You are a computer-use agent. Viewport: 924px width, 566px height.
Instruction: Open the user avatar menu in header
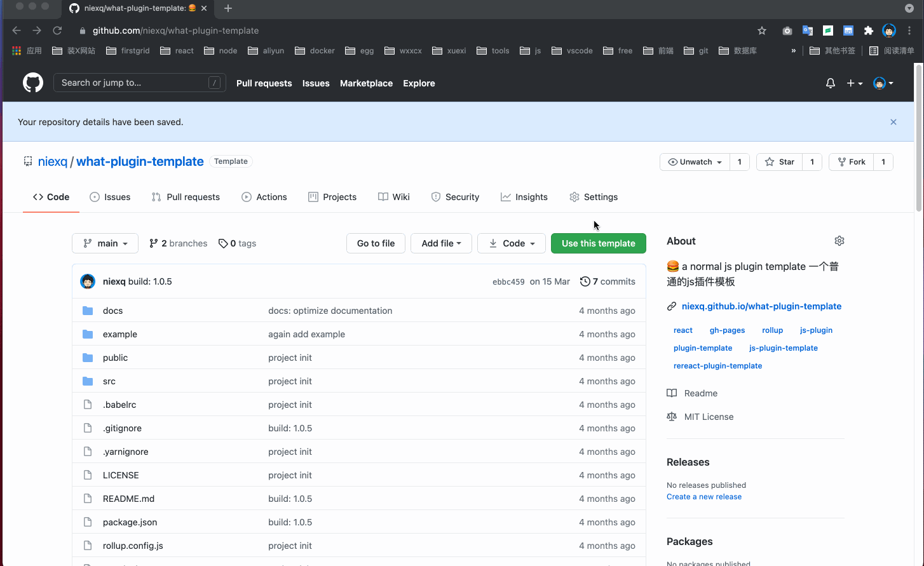(883, 83)
